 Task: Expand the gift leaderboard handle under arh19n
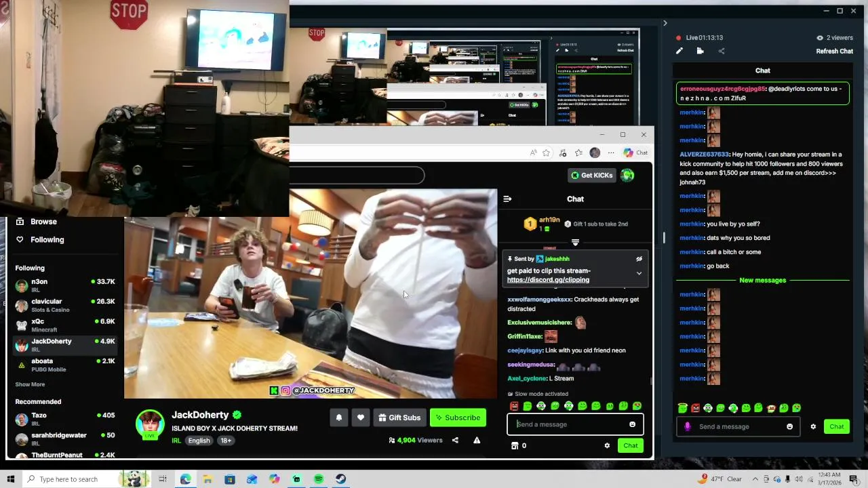pos(575,242)
